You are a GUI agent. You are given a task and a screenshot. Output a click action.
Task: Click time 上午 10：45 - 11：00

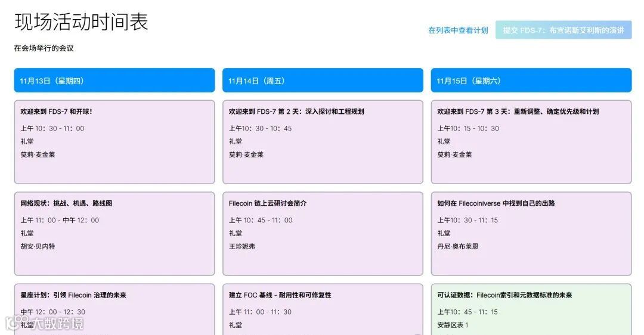click(261, 220)
